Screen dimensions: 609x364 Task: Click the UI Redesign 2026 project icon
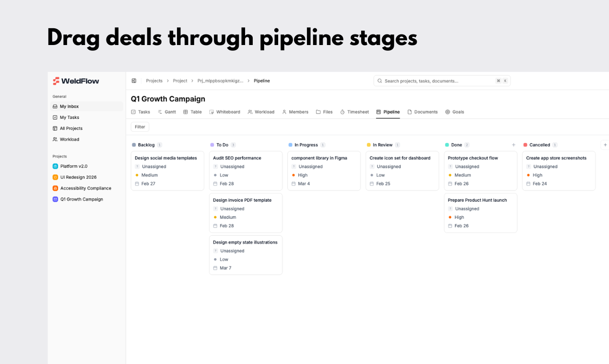[55, 177]
